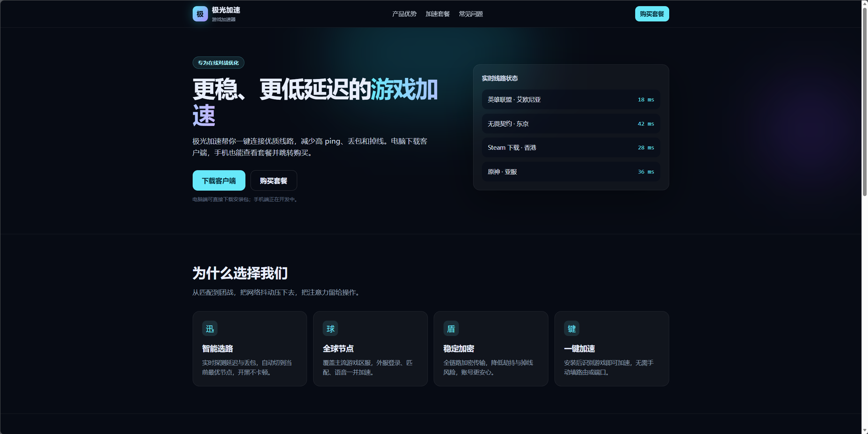Click the 18 ms latency value

click(x=646, y=100)
